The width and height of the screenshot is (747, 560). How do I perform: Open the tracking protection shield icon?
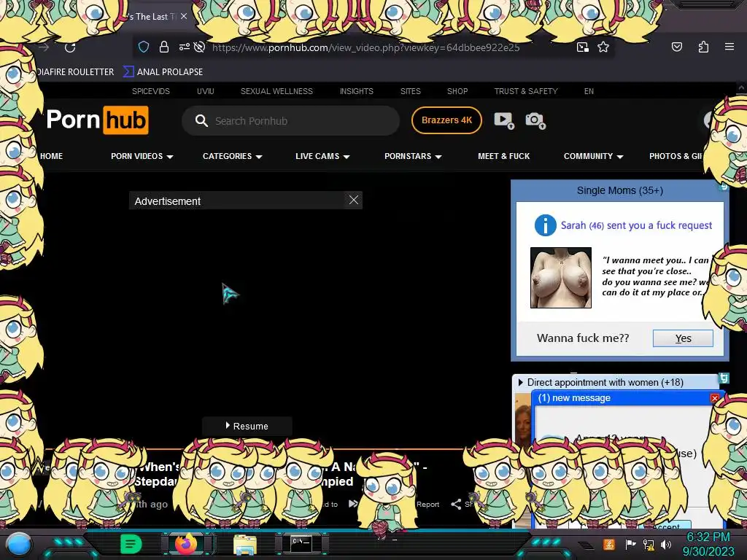144,47
